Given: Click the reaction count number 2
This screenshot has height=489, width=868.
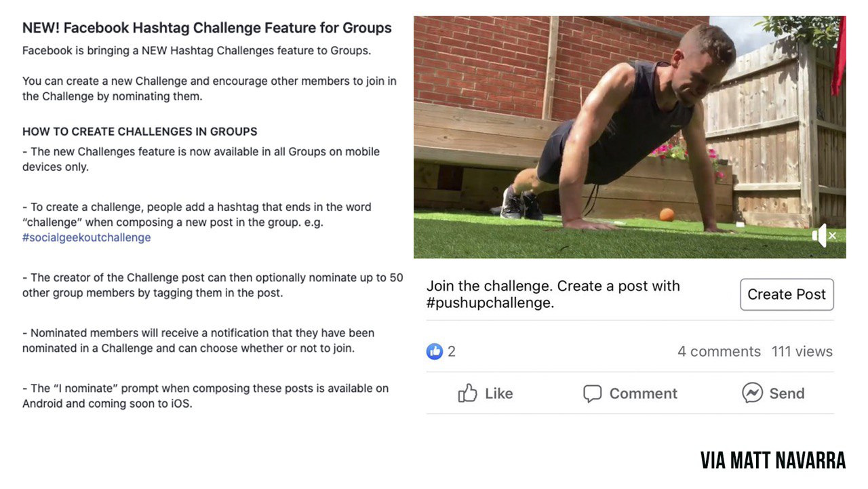Looking at the screenshot, I should [452, 351].
